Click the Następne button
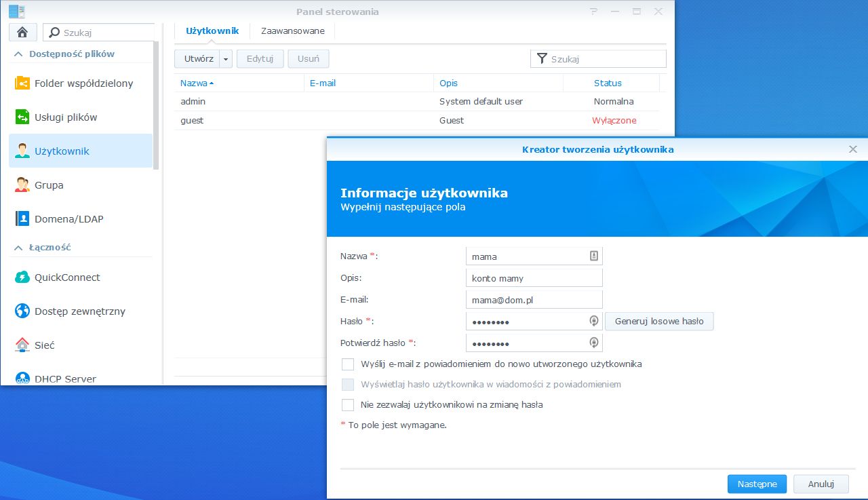The height and width of the screenshot is (500, 868). 757,484
